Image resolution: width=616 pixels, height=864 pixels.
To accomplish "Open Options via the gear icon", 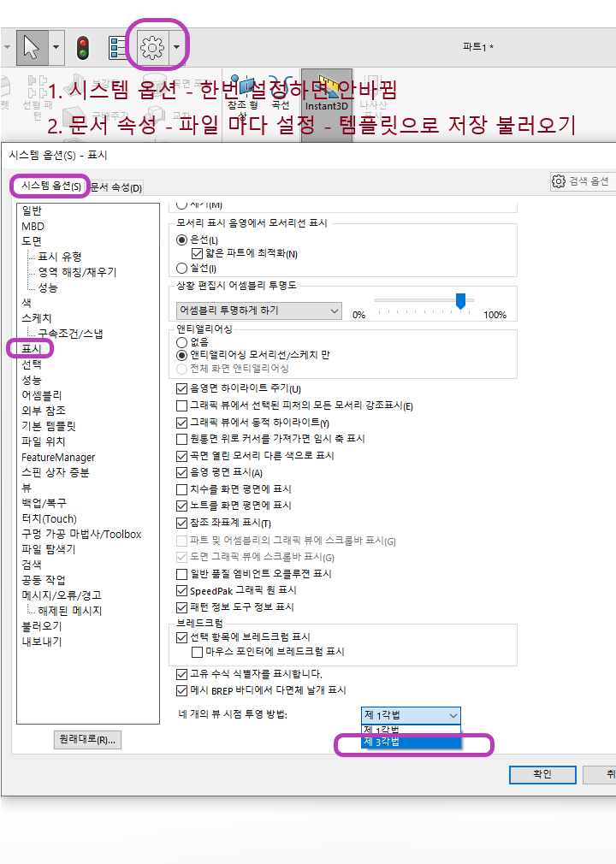I will coord(152,47).
